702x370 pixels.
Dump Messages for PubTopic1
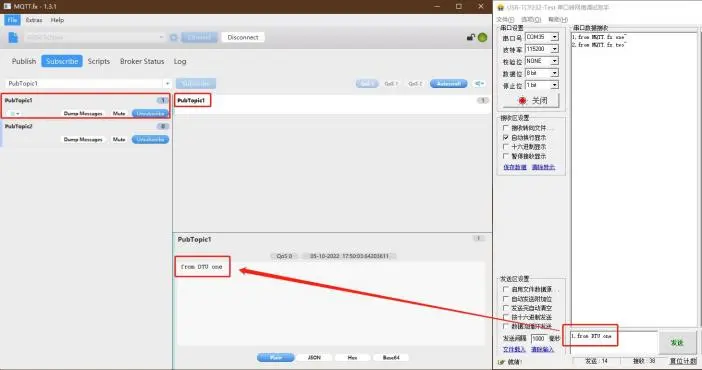tap(83, 114)
